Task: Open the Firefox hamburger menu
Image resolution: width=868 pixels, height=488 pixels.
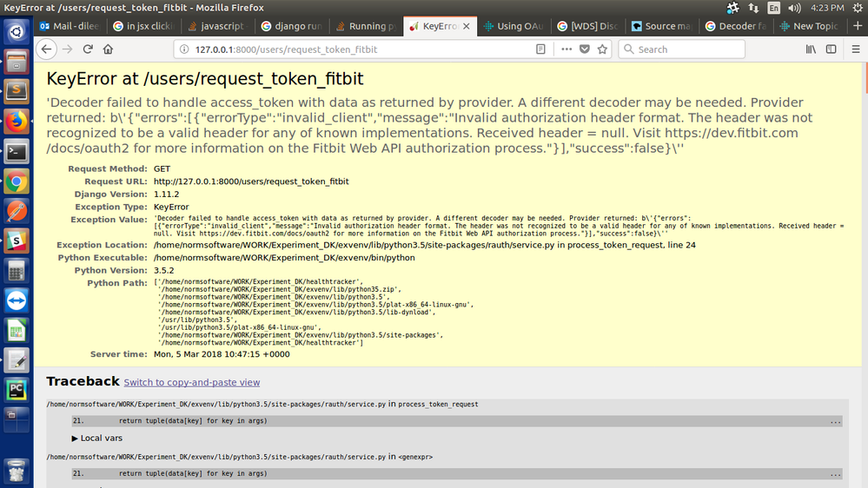Action: point(855,49)
